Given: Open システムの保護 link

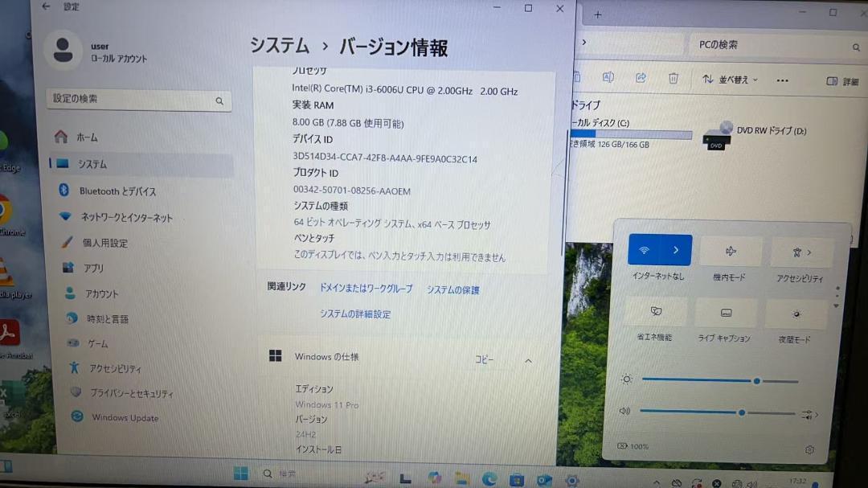Looking at the screenshot, I should click(x=452, y=289).
